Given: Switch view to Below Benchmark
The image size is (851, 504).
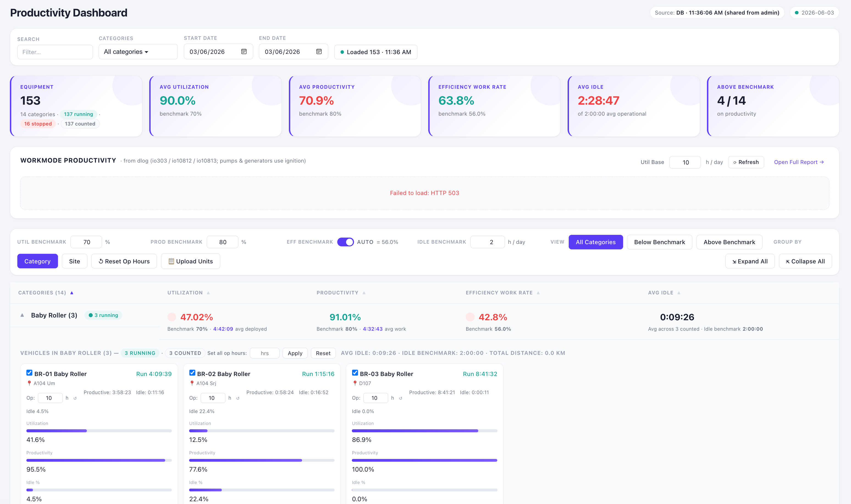Looking at the screenshot, I should click(x=659, y=242).
